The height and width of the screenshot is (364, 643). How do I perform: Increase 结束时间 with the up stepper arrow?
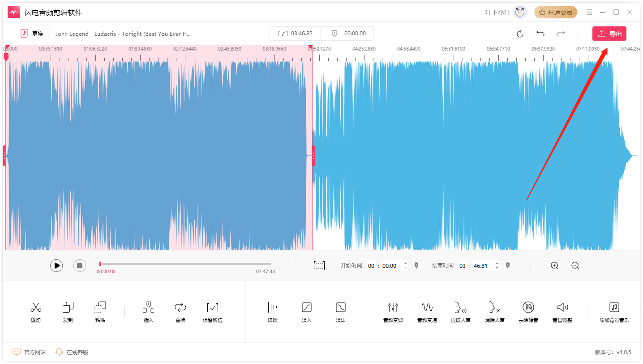tap(497, 263)
